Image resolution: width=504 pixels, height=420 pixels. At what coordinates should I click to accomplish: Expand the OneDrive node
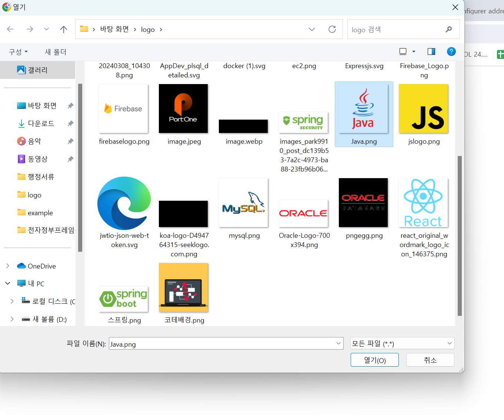click(x=8, y=266)
